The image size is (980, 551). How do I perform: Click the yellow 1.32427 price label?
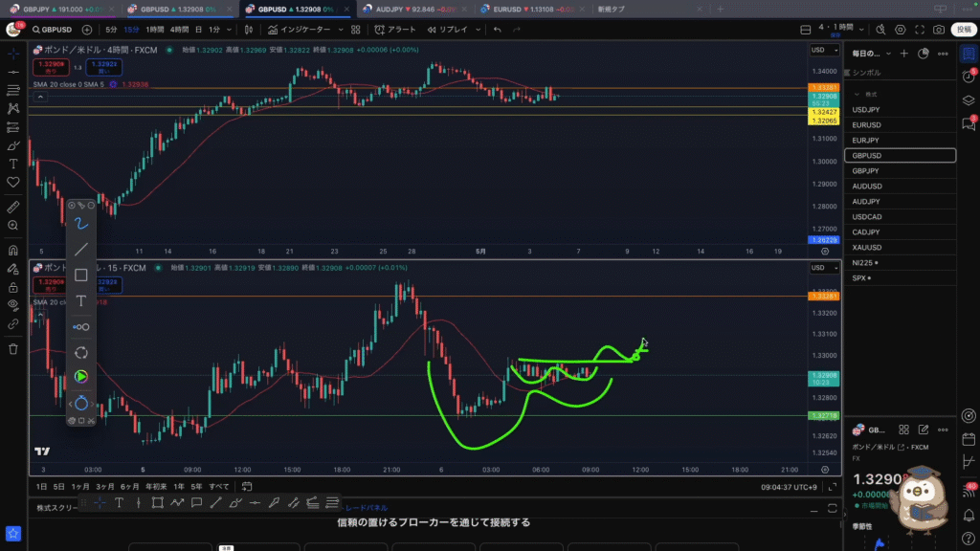(824, 113)
